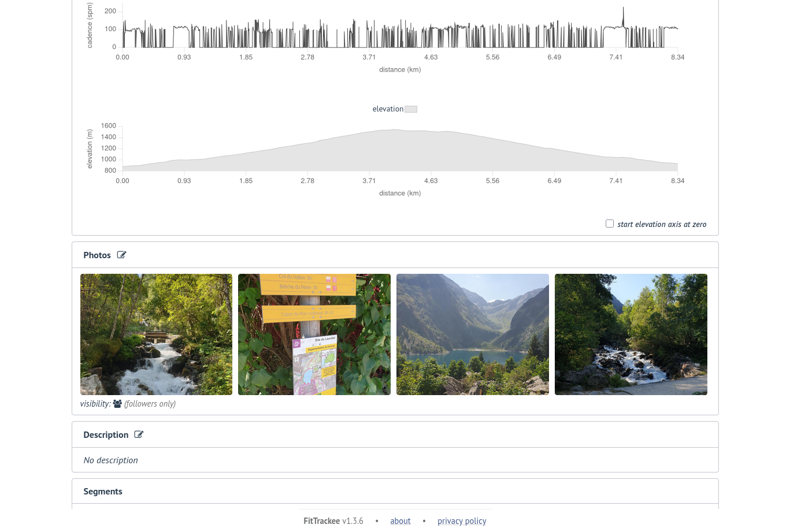Image resolution: width=790 pixels, height=532 pixels.
Task: Click the 'elevation (m)' axis title
Action: (x=90, y=149)
